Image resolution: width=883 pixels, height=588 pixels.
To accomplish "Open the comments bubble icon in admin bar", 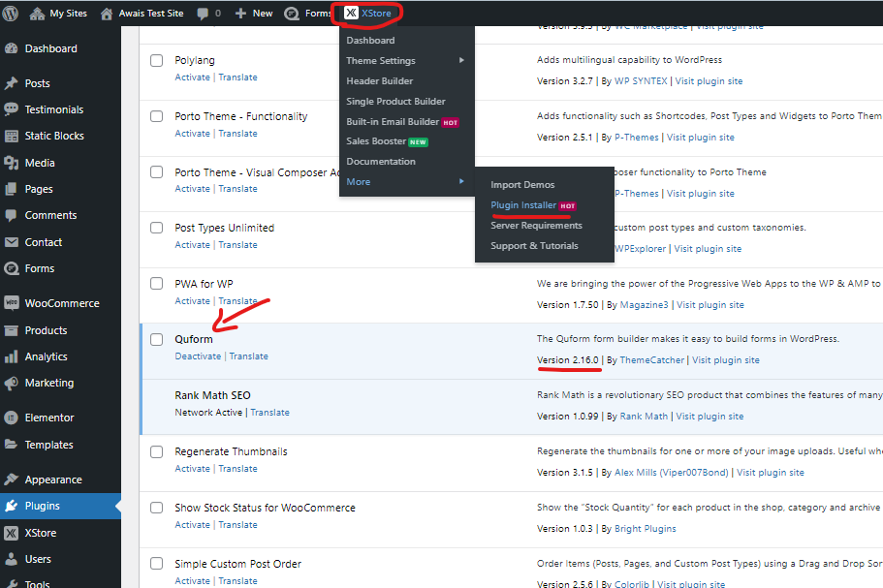I will pos(203,14).
